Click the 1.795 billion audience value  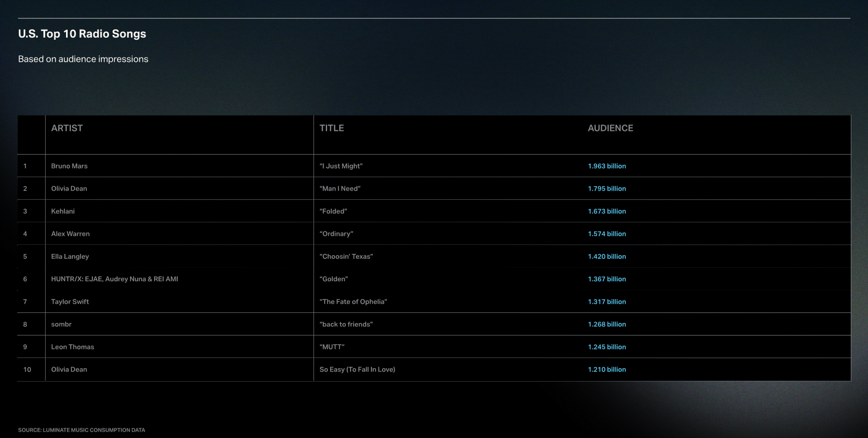[607, 188]
